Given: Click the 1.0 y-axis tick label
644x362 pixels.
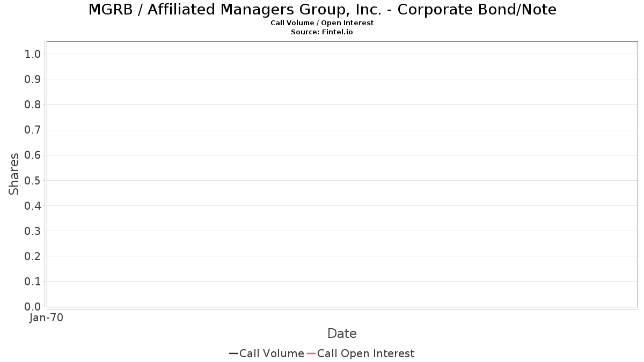Looking at the screenshot, I should click(x=33, y=54).
